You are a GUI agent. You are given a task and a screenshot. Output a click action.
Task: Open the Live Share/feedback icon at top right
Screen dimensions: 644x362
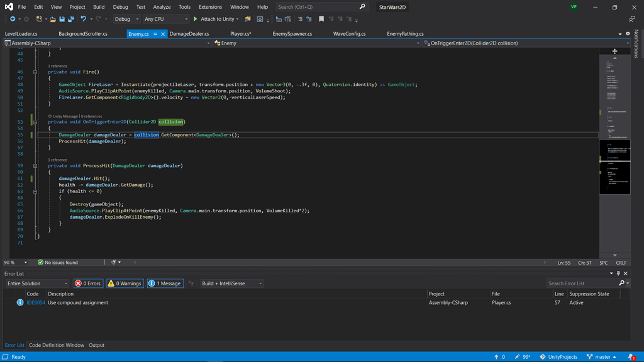tap(631, 19)
